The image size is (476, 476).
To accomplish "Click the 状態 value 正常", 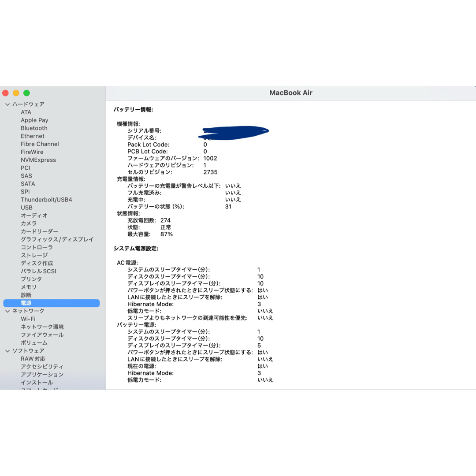I will click(x=166, y=227).
